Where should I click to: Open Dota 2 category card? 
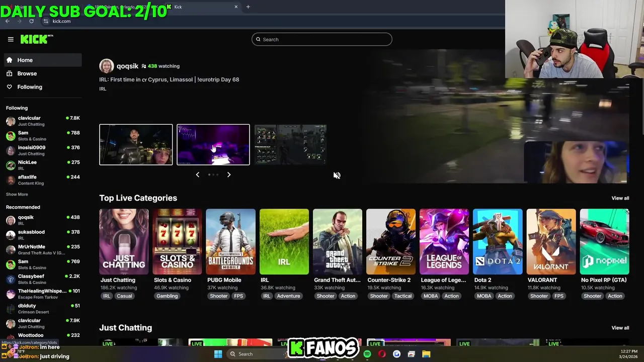point(498,242)
